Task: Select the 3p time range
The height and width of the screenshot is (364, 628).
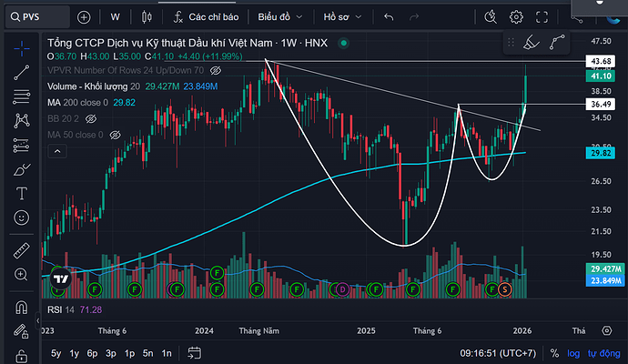Action: click(111, 353)
